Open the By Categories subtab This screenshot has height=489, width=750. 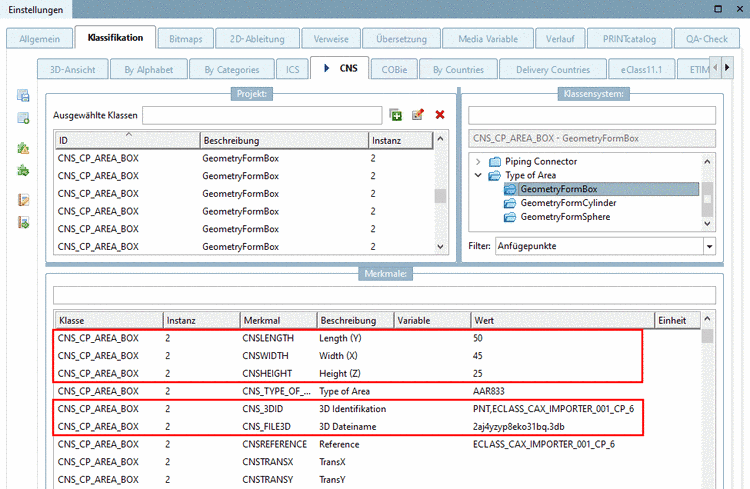(232, 70)
